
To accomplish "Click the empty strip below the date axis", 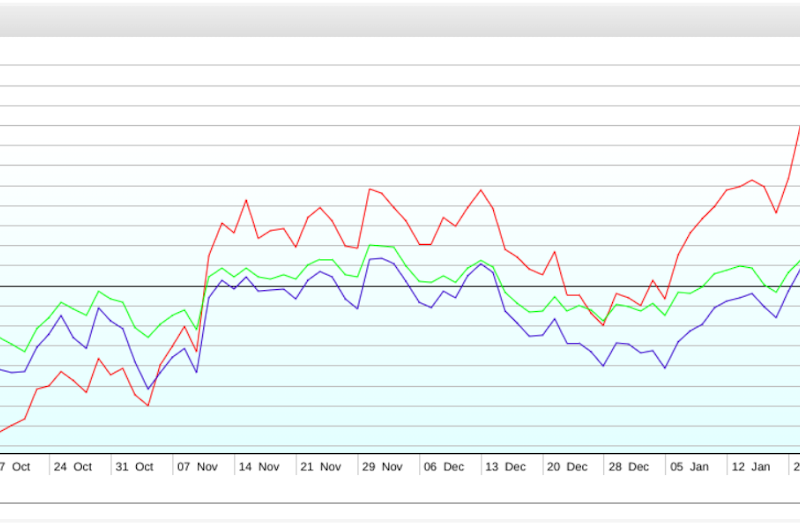I will (x=400, y=490).
